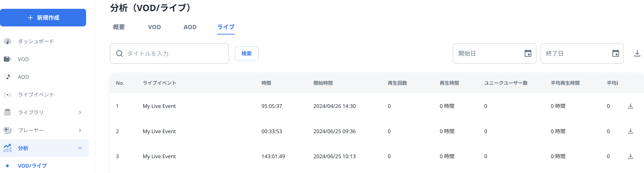The width and height of the screenshot is (644, 173).
Task: Download the report for row 3
Action: pos(630,157)
